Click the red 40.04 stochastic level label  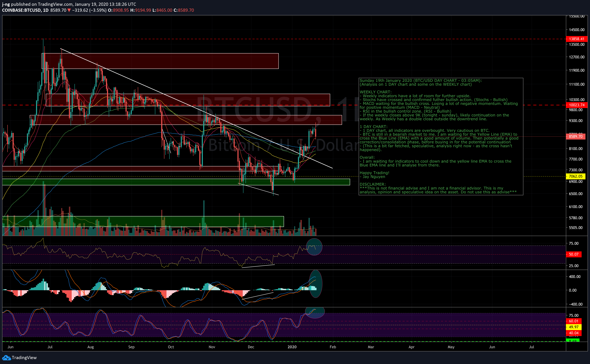(x=574, y=333)
